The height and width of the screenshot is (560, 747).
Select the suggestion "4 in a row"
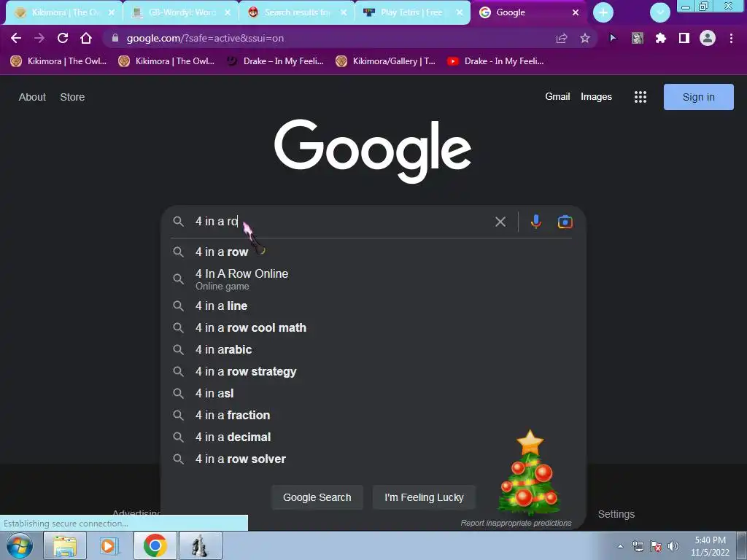click(373, 252)
